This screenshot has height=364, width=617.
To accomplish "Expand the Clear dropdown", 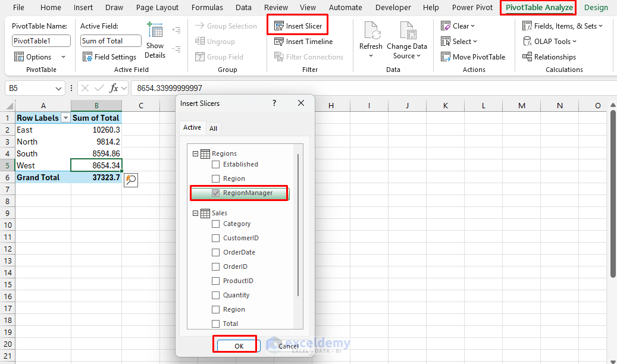I will click(472, 26).
